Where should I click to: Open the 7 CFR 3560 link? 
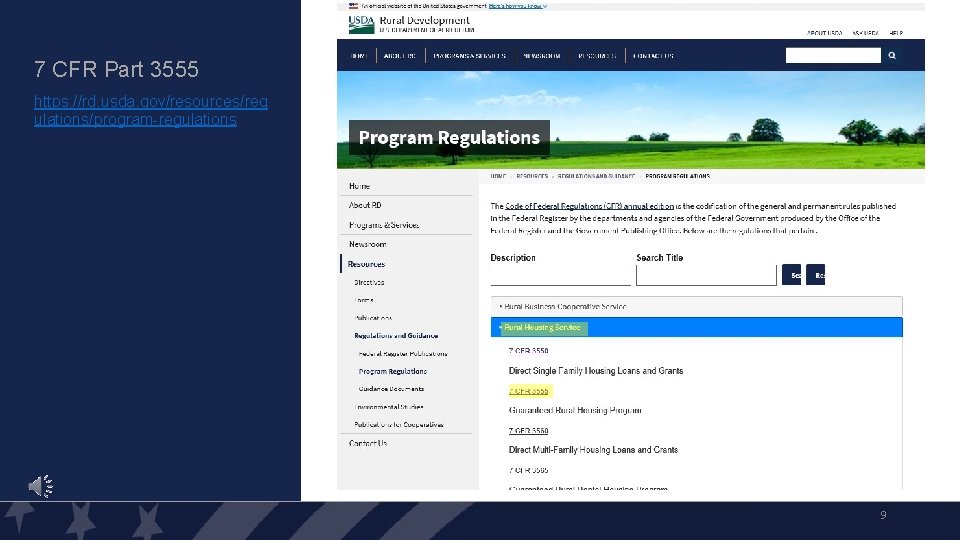[528, 431]
